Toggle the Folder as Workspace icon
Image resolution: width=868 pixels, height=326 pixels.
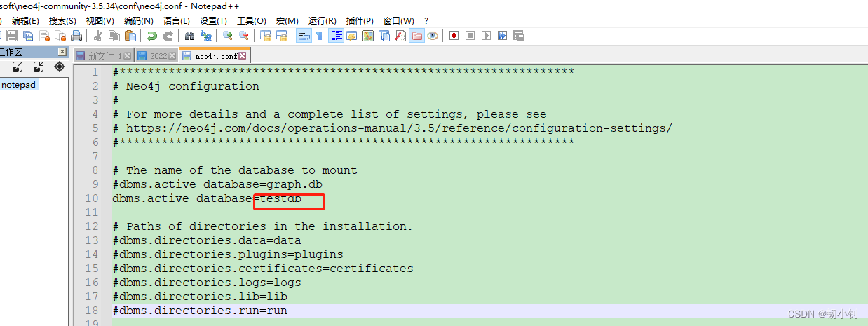416,35
